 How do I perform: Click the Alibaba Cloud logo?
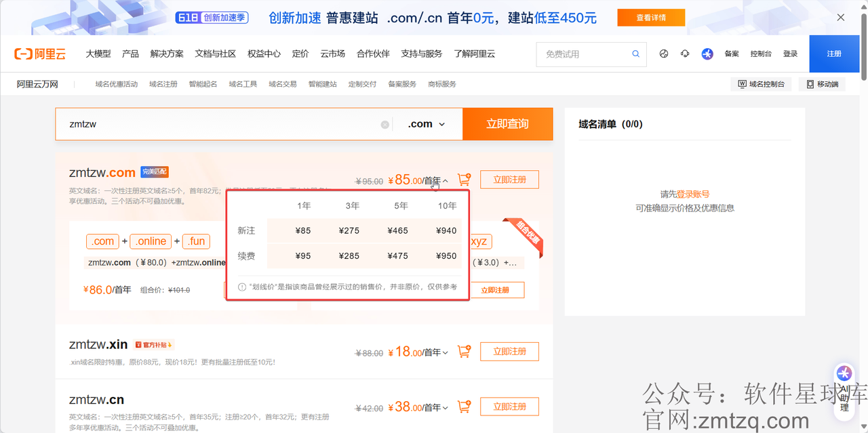pos(40,54)
